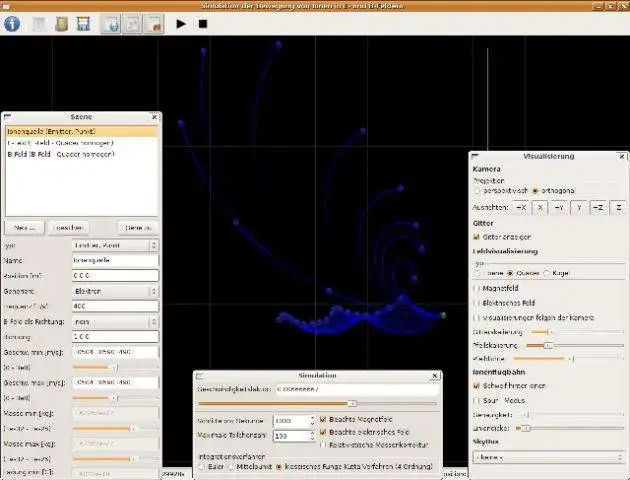Open the info/about icon in the toolbar
This screenshot has height=480, width=630.
12,23
